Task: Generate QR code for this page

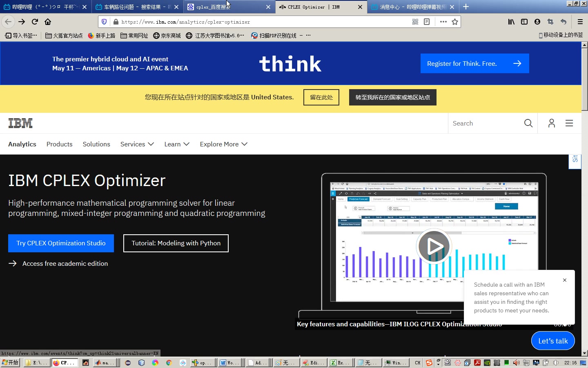Action: [415, 22]
